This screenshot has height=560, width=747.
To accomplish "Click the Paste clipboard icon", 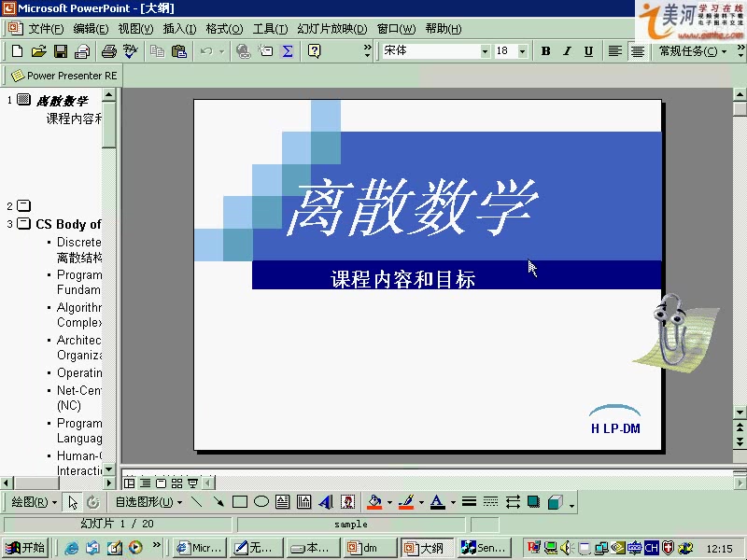I will [x=179, y=51].
